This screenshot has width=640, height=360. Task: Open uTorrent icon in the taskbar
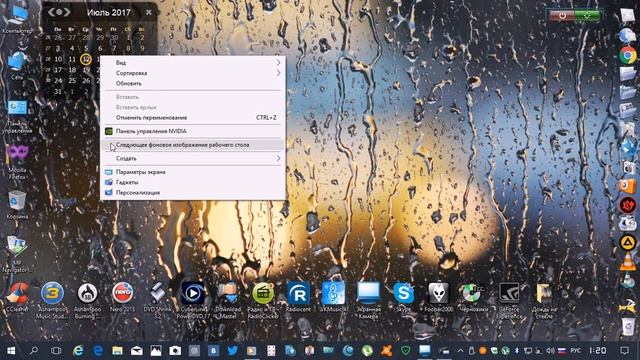[367, 351]
